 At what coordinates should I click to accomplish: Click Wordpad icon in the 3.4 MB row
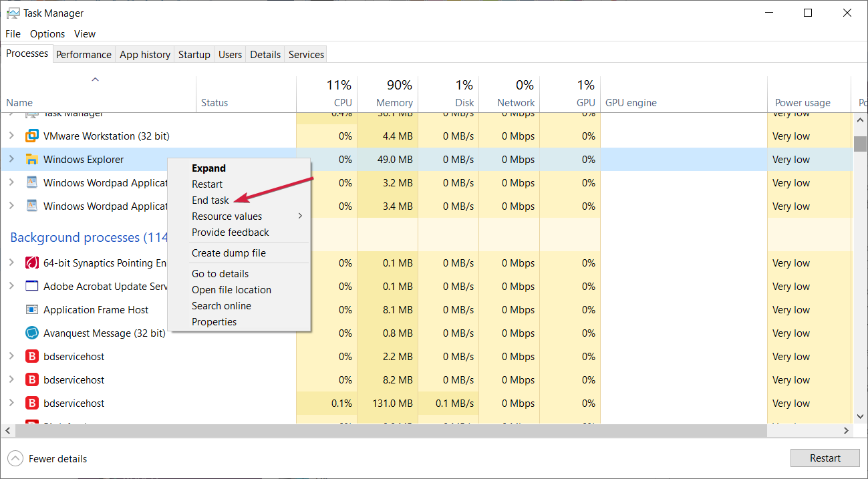[x=31, y=206]
